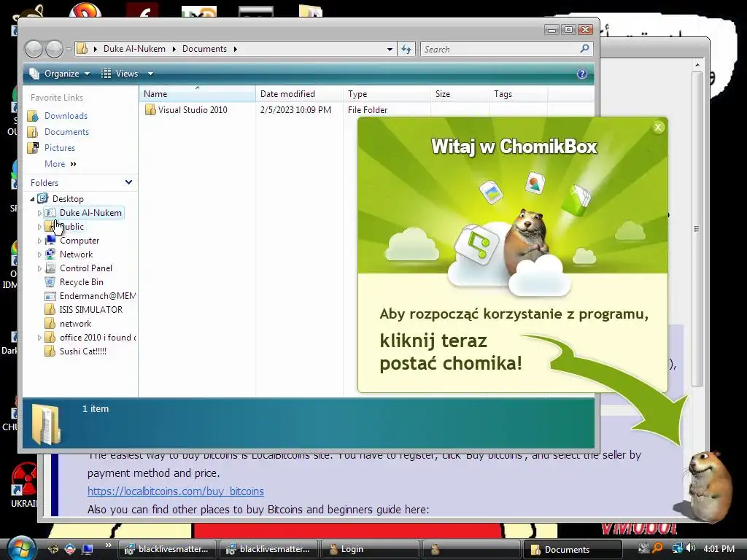This screenshot has width=747, height=560.
Task: Open Documents favorite link
Action: [x=66, y=132]
